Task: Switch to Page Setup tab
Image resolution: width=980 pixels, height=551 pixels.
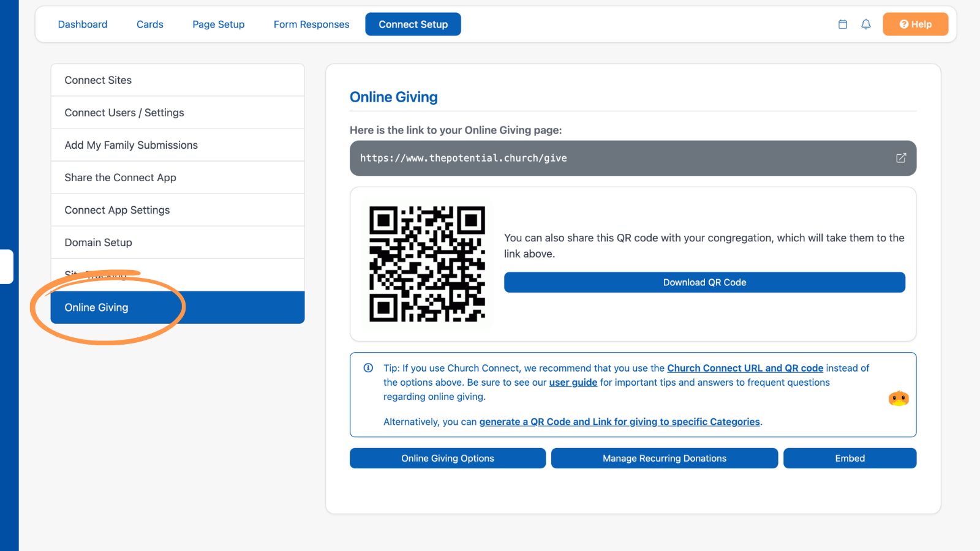Action: coord(219,24)
